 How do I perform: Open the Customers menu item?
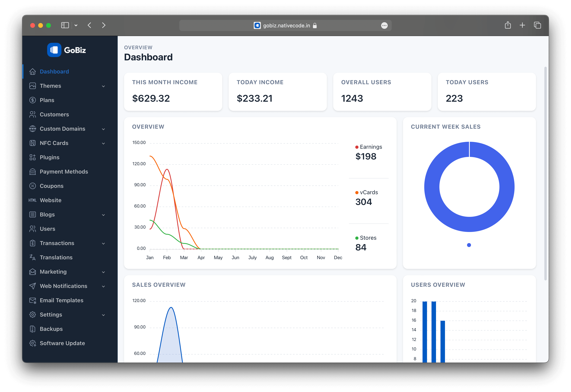54,114
